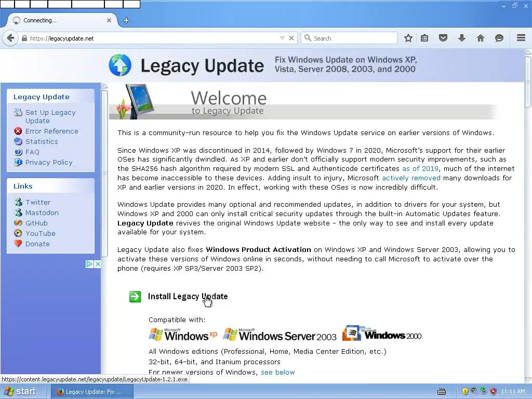Image resolution: width=532 pixels, height=399 pixels.
Task: Click the red shield alert tray icon
Action: point(494,391)
